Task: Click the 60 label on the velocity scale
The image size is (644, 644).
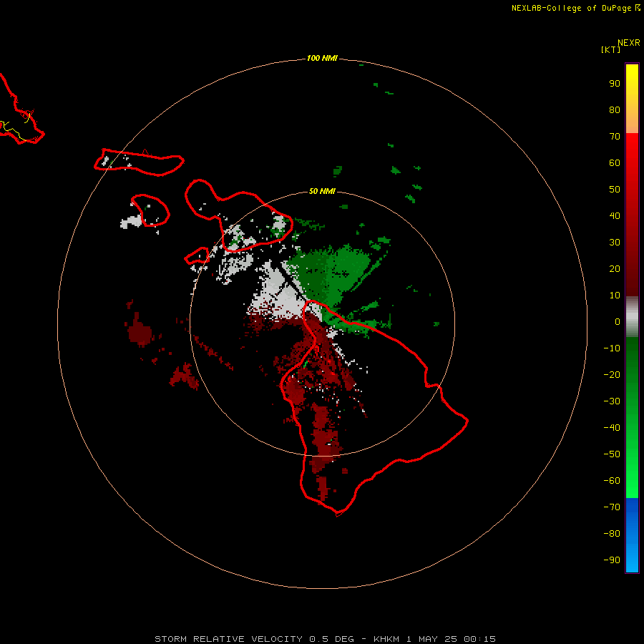Action: click(x=615, y=163)
